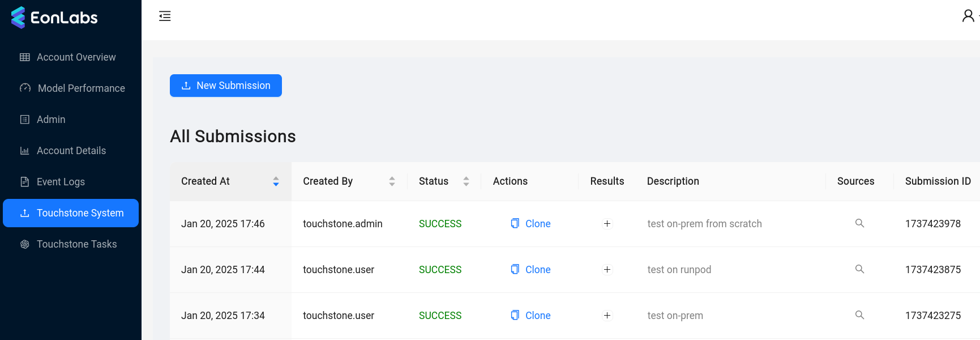Click the New Submission button
980x340 pixels.
(226, 86)
